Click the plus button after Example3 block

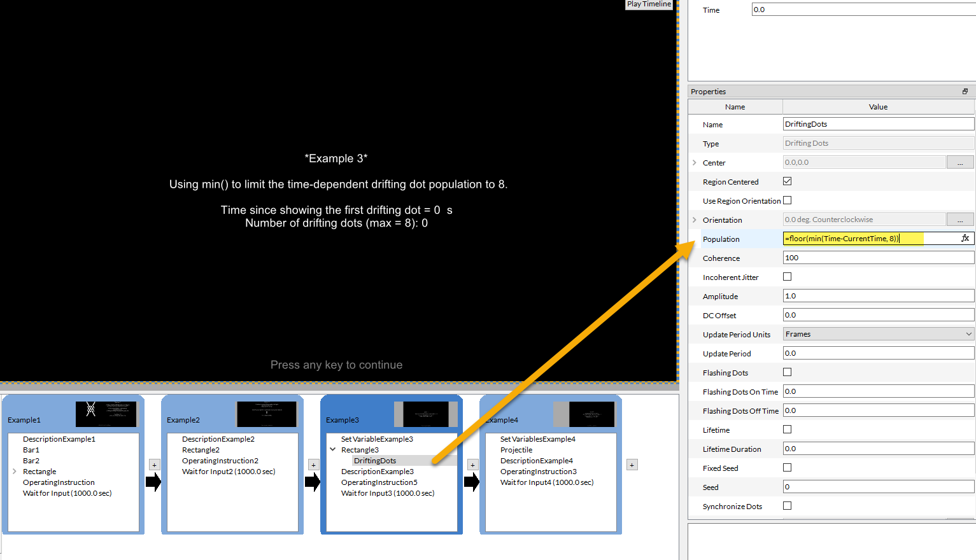(x=472, y=465)
